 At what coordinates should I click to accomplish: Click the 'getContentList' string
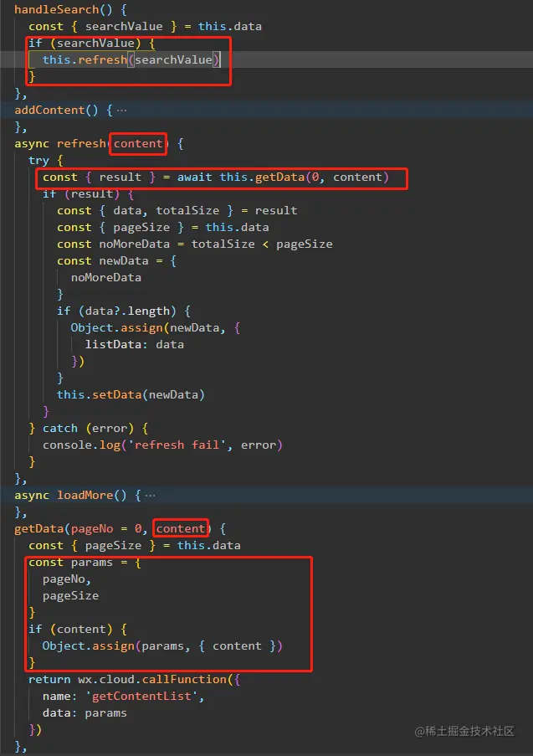tap(141, 697)
